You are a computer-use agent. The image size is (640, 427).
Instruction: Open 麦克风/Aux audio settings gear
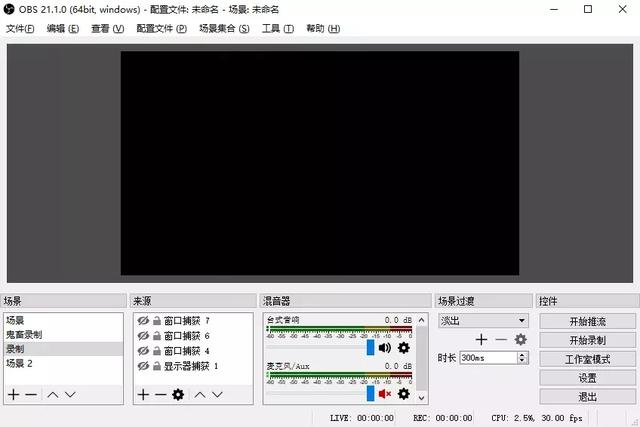404,394
